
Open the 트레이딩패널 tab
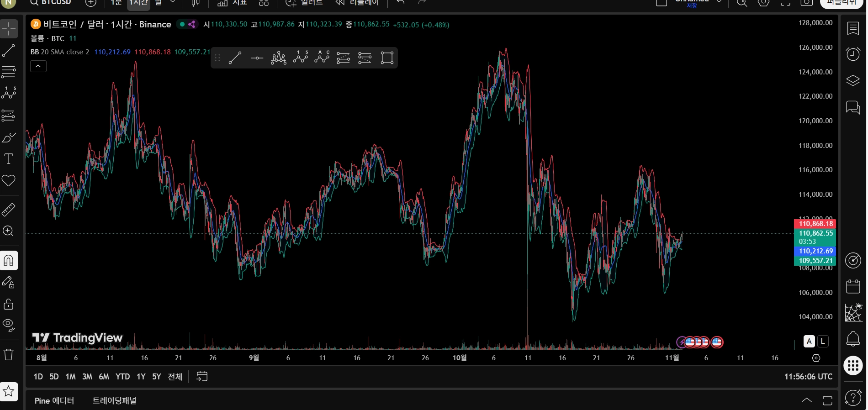[114, 400]
